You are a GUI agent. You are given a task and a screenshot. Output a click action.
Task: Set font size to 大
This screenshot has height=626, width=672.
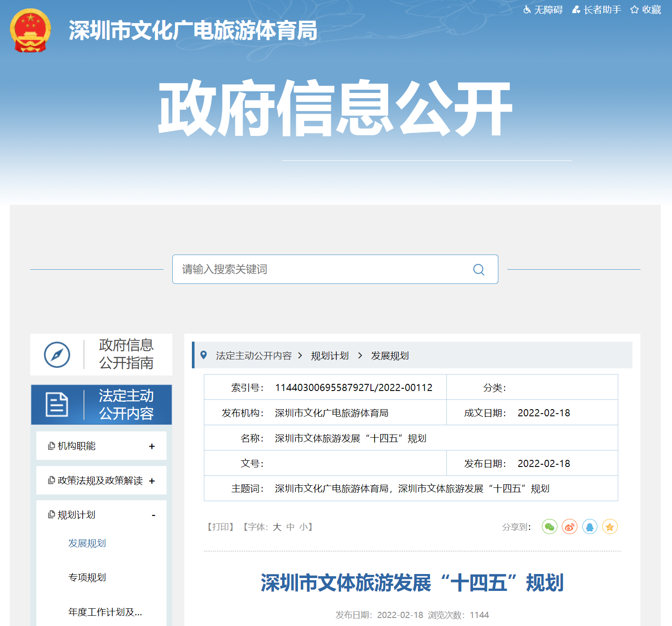click(277, 527)
